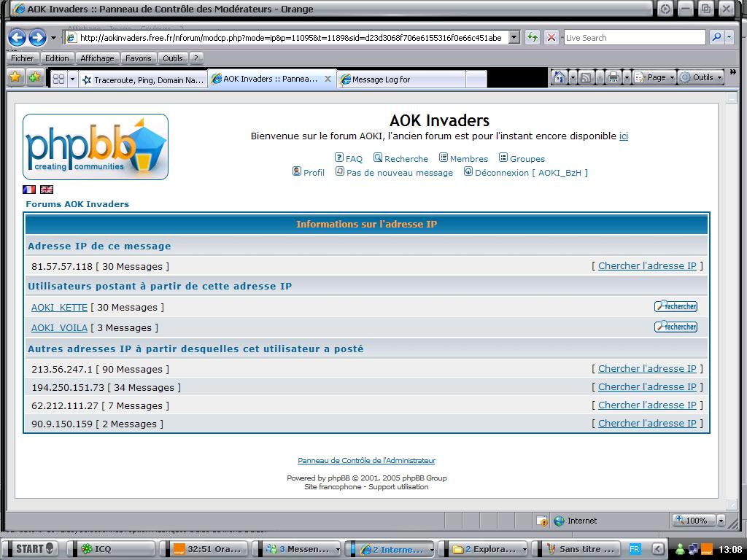Viewport: 747px width, 560px height.
Task: Expand the address bar history dropdown
Action: [x=514, y=37]
